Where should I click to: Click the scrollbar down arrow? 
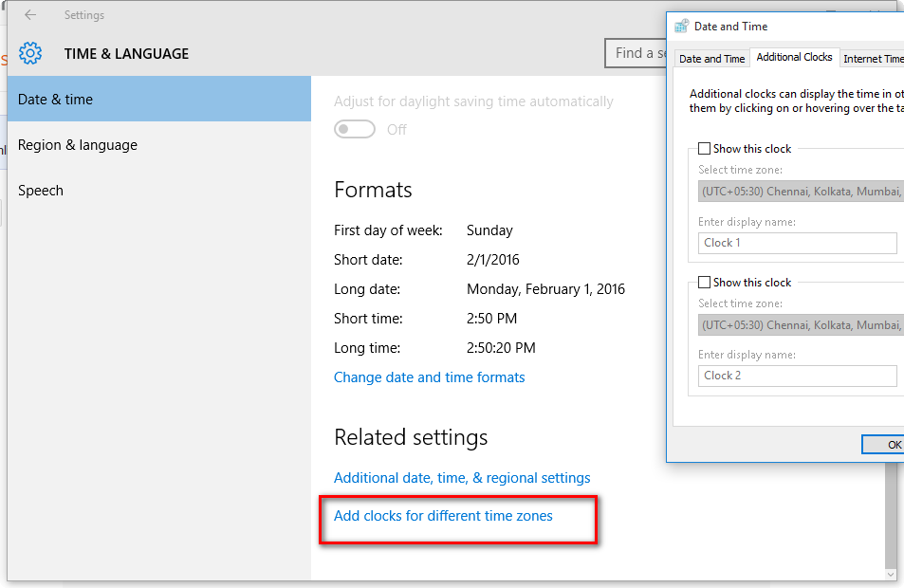coord(893,574)
